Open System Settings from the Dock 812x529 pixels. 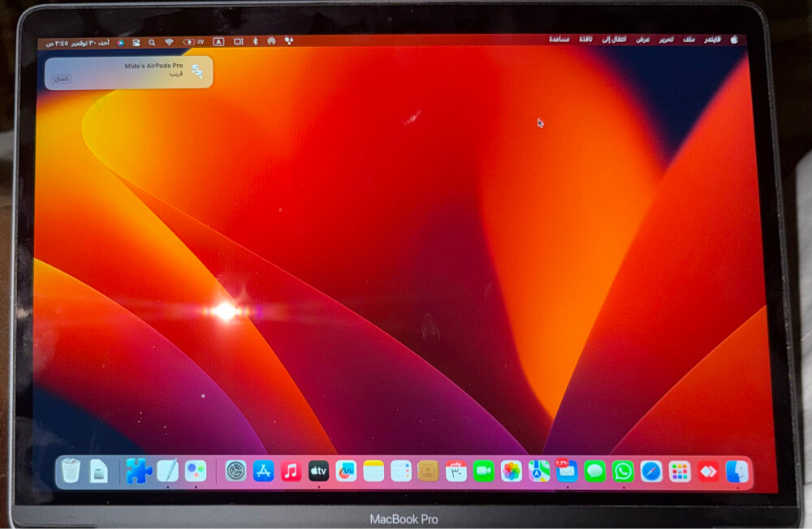[x=235, y=471]
